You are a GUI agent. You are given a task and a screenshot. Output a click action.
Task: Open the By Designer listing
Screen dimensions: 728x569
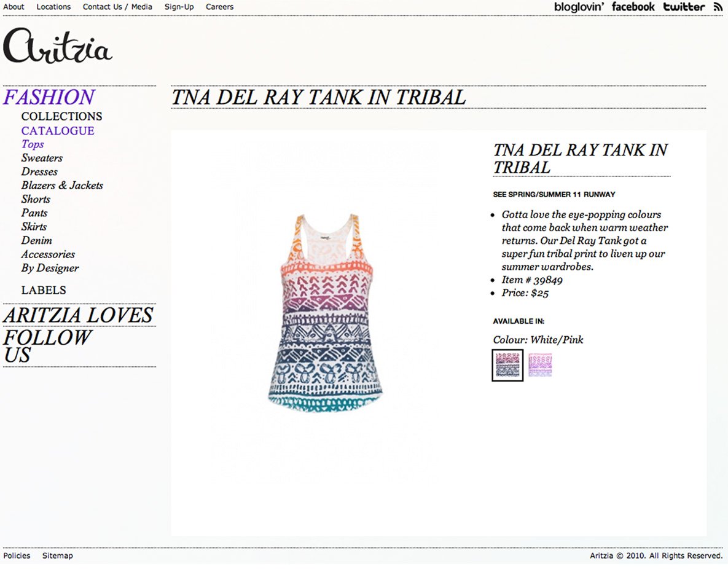pyautogui.click(x=50, y=268)
